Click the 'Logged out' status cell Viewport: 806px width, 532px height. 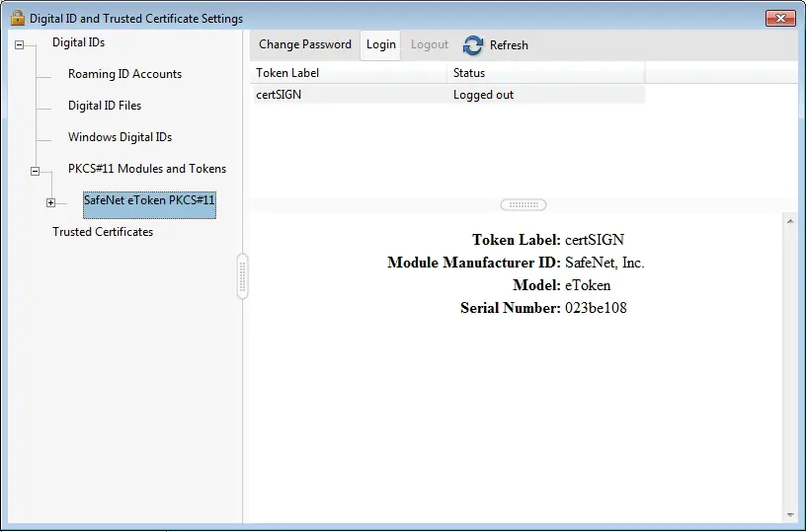pos(483,95)
